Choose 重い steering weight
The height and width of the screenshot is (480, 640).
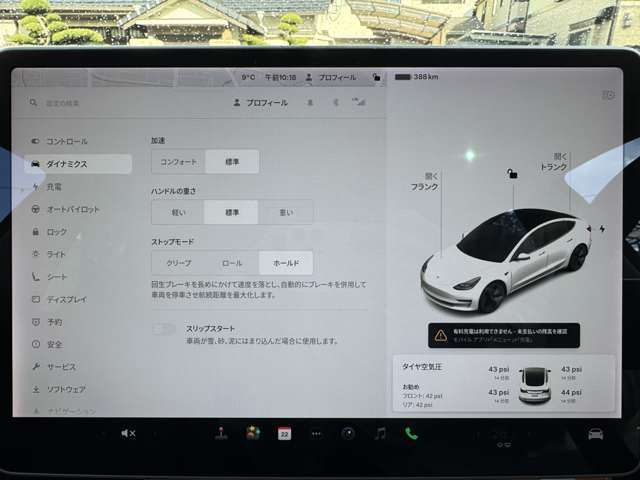pyautogui.click(x=286, y=212)
